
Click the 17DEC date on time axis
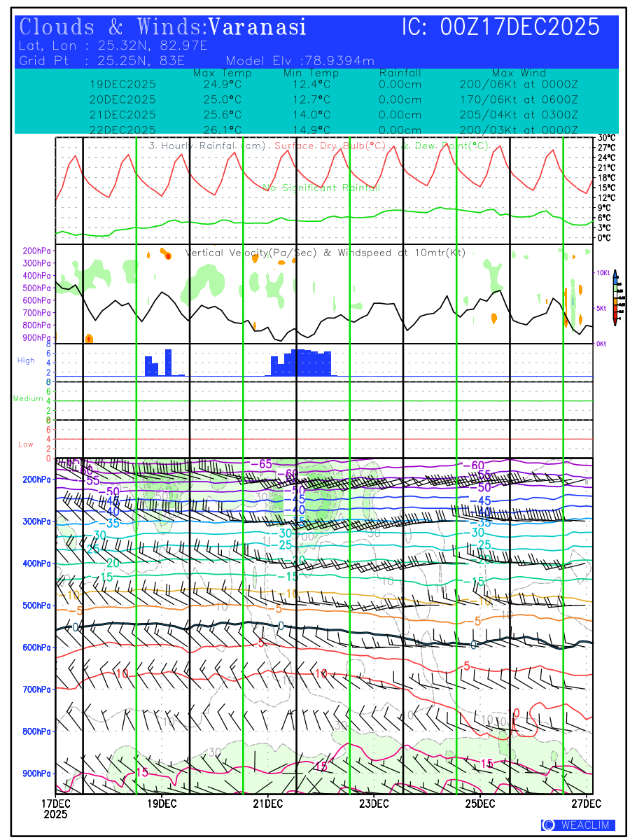point(55,803)
